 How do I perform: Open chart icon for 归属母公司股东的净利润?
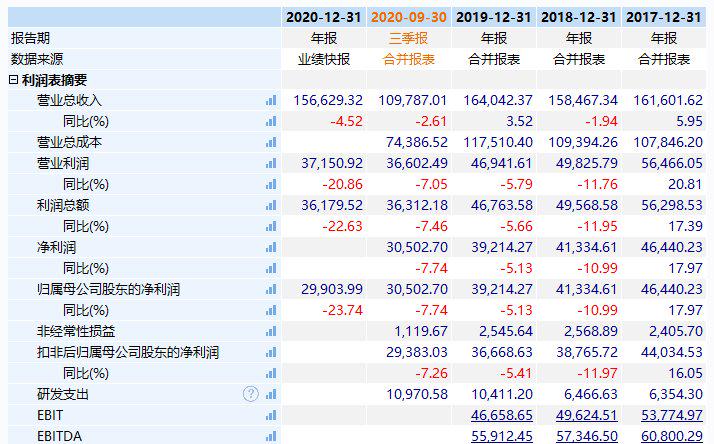270,290
